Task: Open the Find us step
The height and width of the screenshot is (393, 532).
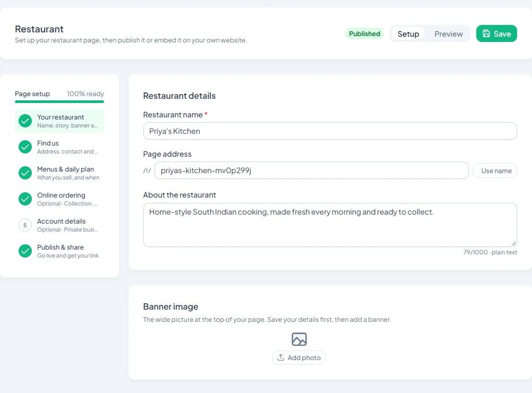Action: point(59,147)
